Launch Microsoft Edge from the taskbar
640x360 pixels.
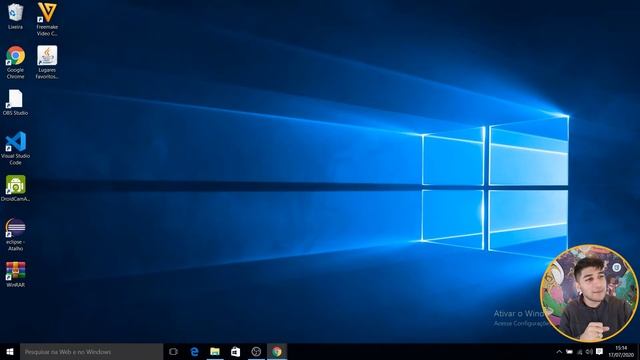click(194, 352)
